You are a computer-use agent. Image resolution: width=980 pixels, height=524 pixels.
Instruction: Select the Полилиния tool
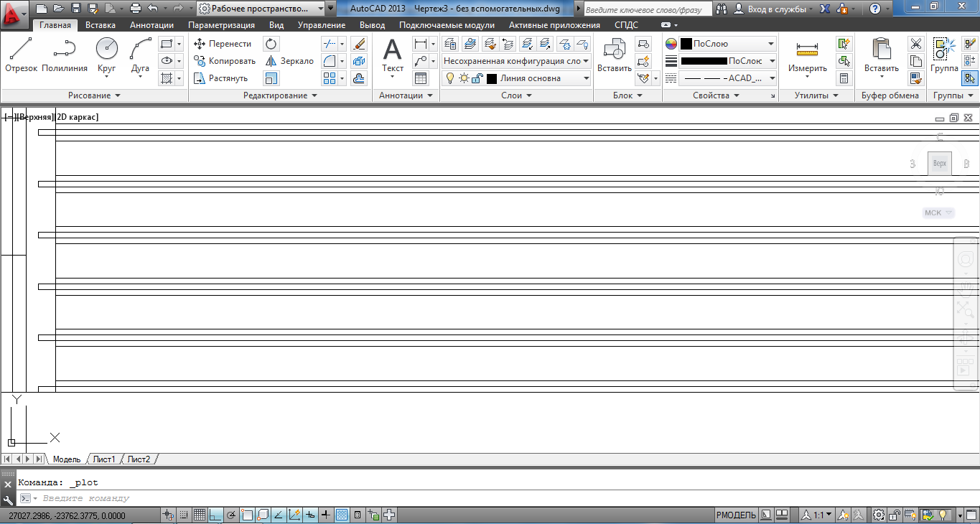[65, 56]
